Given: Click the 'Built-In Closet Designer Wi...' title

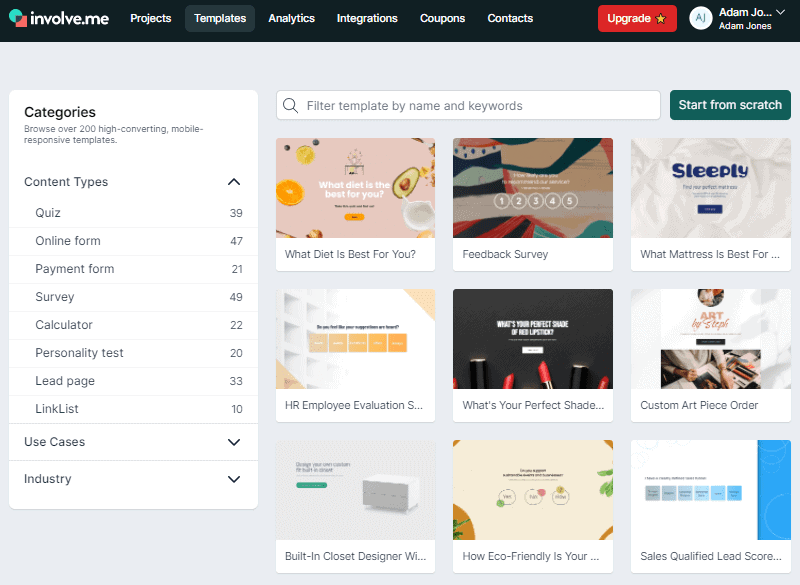Looking at the screenshot, I should (x=355, y=556).
